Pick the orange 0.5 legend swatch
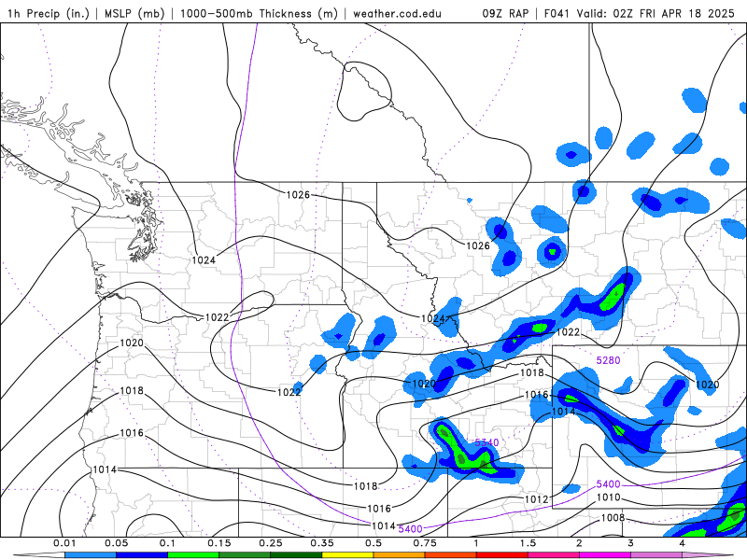Screen dimensions: 747x560 click(x=400, y=555)
